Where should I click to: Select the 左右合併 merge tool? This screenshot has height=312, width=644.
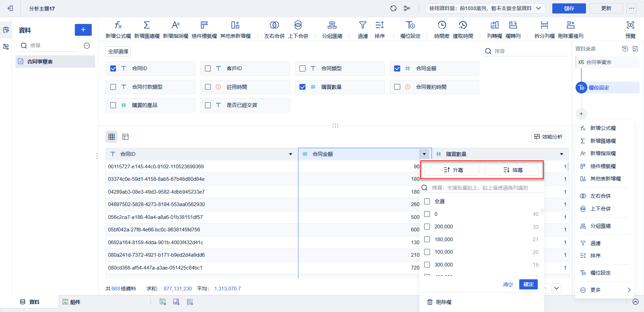click(x=274, y=29)
